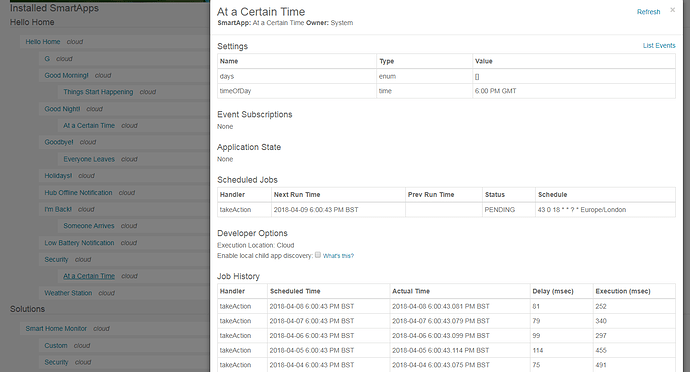Open Smart Home Monitor solution

pos(56,328)
